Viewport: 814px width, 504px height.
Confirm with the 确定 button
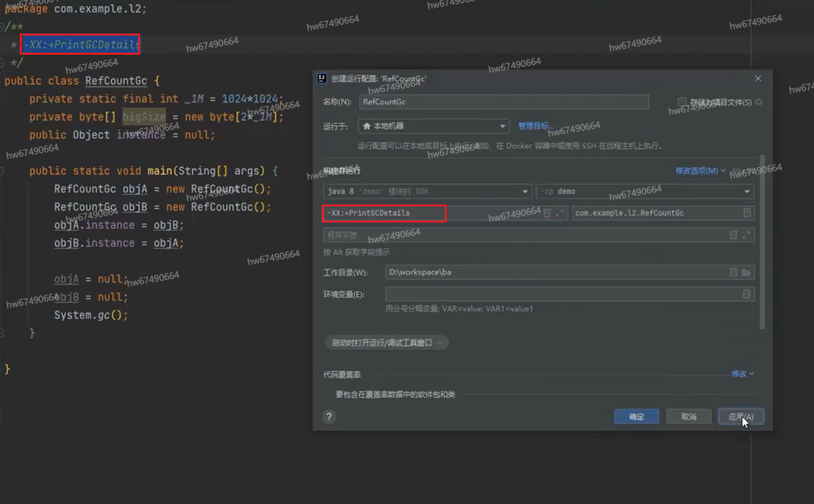pos(636,416)
